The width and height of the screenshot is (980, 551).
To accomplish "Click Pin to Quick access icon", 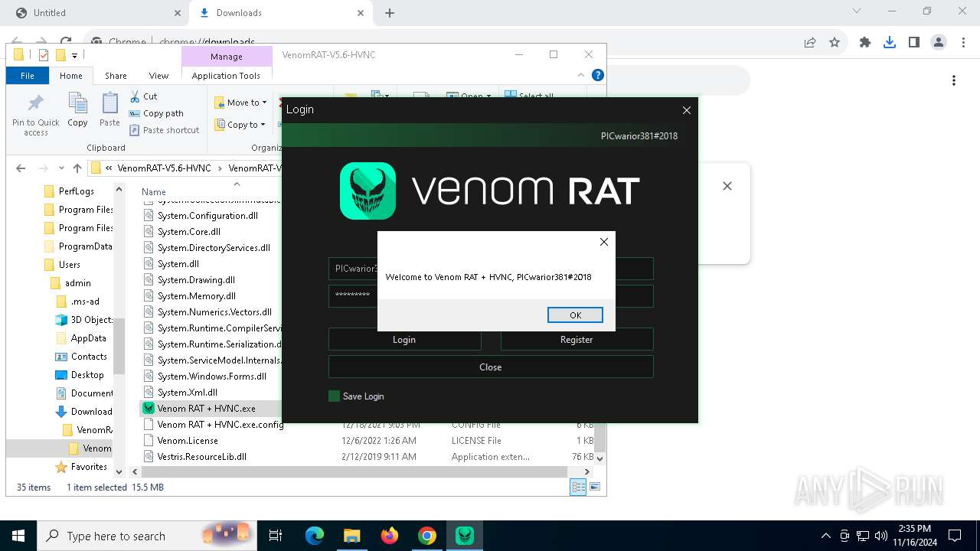I will [36, 115].
